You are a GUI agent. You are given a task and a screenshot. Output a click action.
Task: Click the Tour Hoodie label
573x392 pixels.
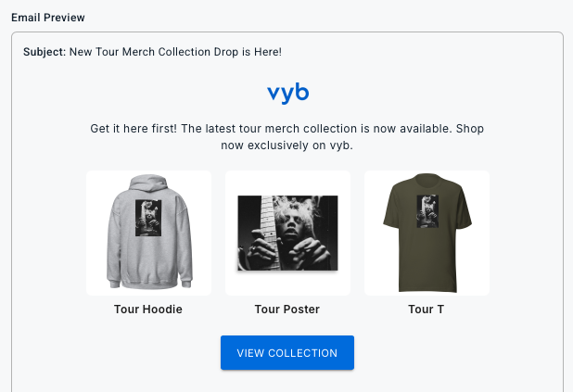point(148,310)
